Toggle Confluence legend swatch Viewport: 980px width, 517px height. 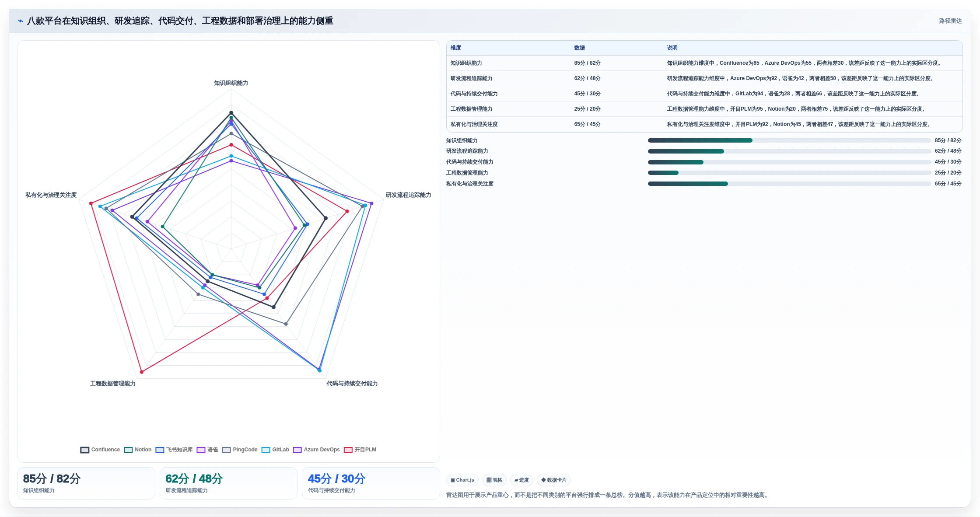click(x=85, y=450)
